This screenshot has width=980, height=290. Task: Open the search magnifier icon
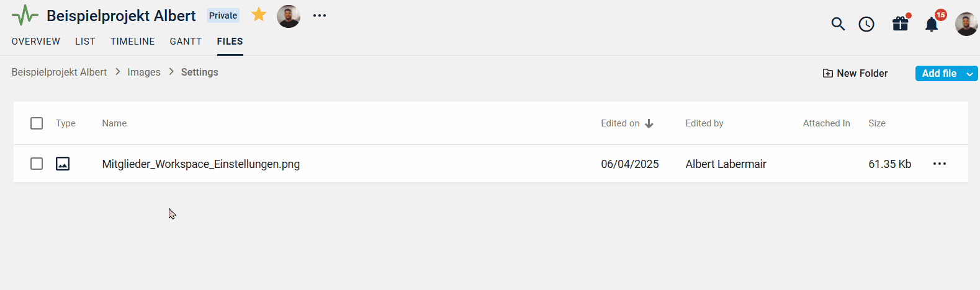838,24
